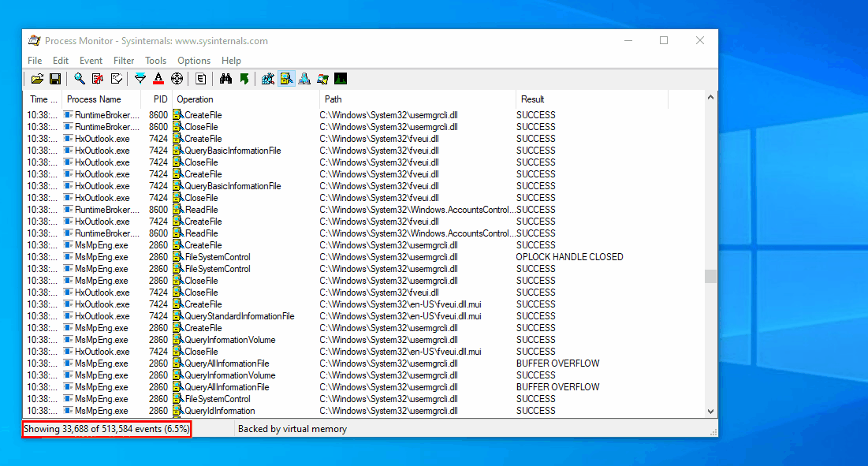Toggle Show Profiling Events graph icon

[341, 79]
